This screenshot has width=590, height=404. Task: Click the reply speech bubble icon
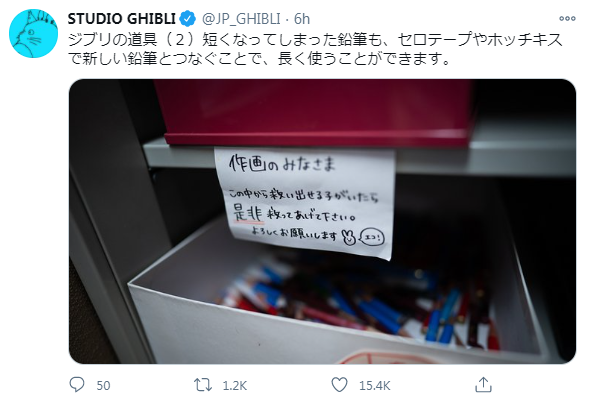tap(77, 385)
